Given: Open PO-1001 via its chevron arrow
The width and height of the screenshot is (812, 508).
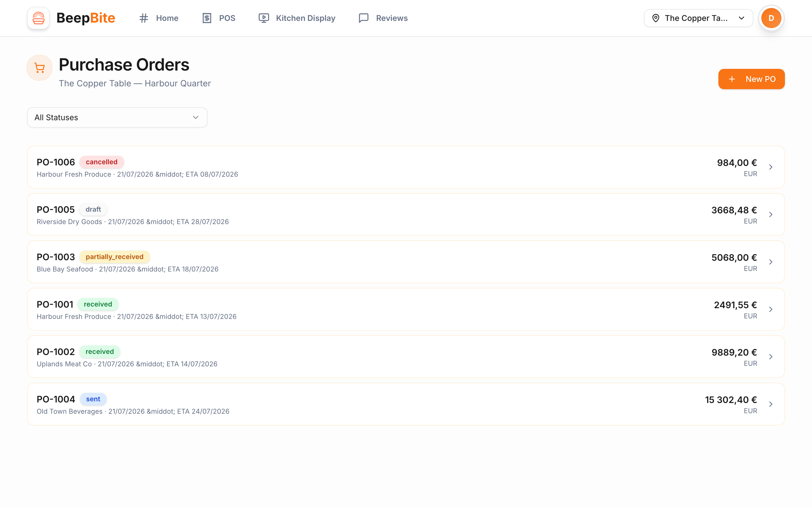Looking at the screenshot, I should [771, 309].
